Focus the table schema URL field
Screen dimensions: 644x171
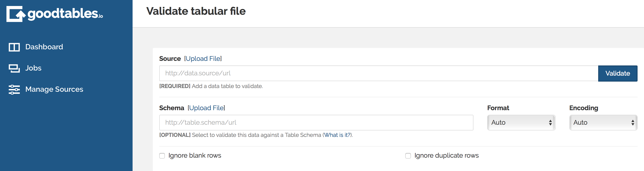click(x=316, y=122)
